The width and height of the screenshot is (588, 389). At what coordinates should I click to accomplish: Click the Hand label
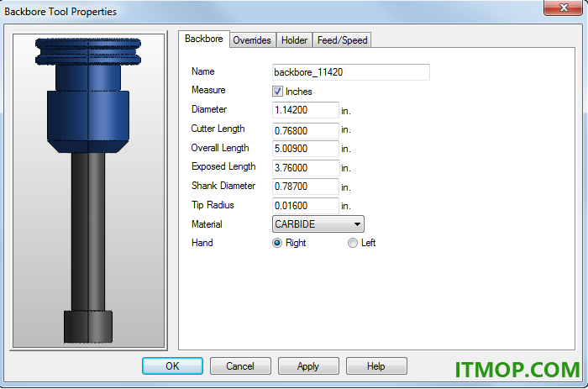click(202, 243)
